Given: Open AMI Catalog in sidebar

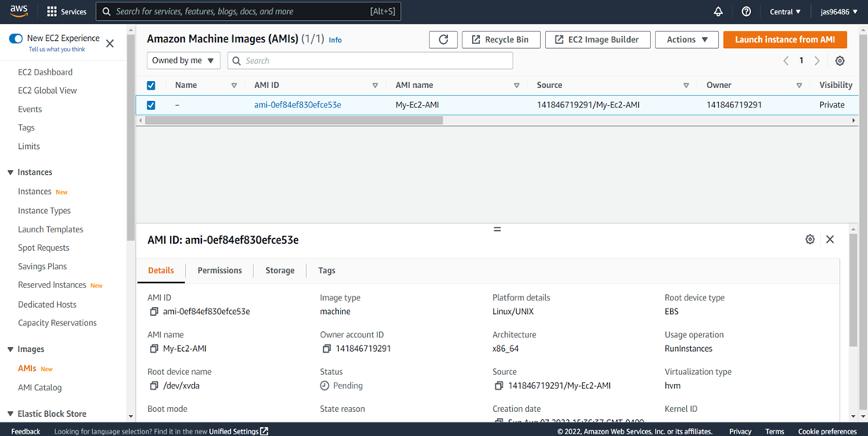Looking at the screenshot, I should [x=40, y=387].
